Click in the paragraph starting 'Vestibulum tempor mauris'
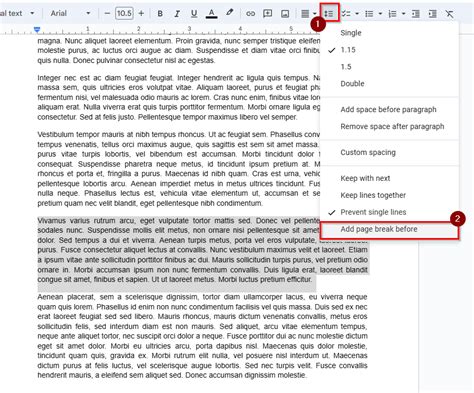This screenshot has height=393, width=474. [x=179, y=169]
